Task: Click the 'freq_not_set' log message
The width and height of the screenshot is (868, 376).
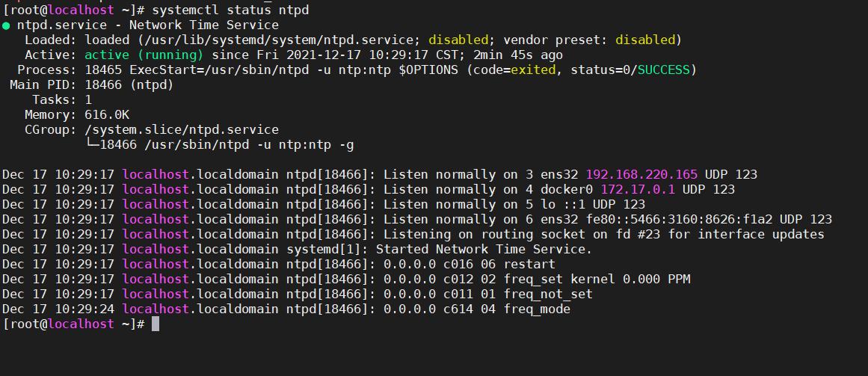Action: (x=548, y=294)
